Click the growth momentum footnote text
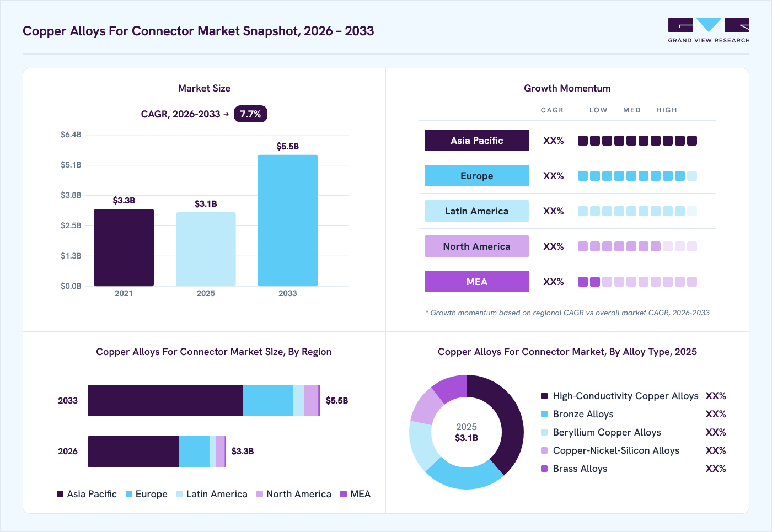The image size is (772, 532). point(567,313)
